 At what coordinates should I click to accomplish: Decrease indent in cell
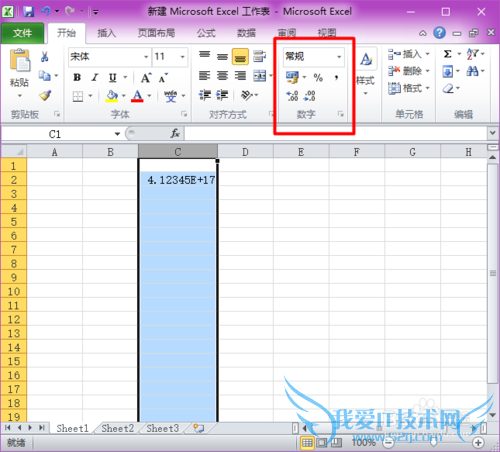pos(205,95)
